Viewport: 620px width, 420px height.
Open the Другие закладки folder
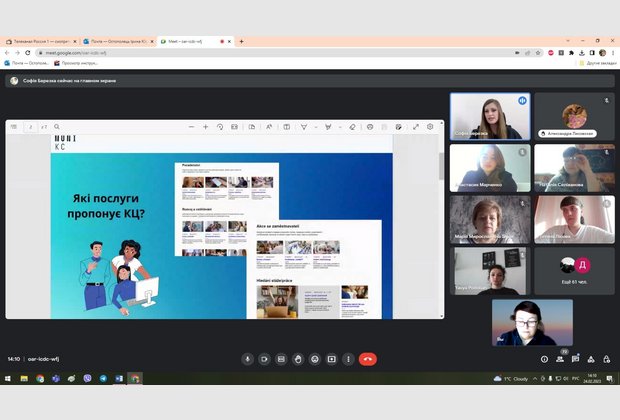(x=598, y=63)
